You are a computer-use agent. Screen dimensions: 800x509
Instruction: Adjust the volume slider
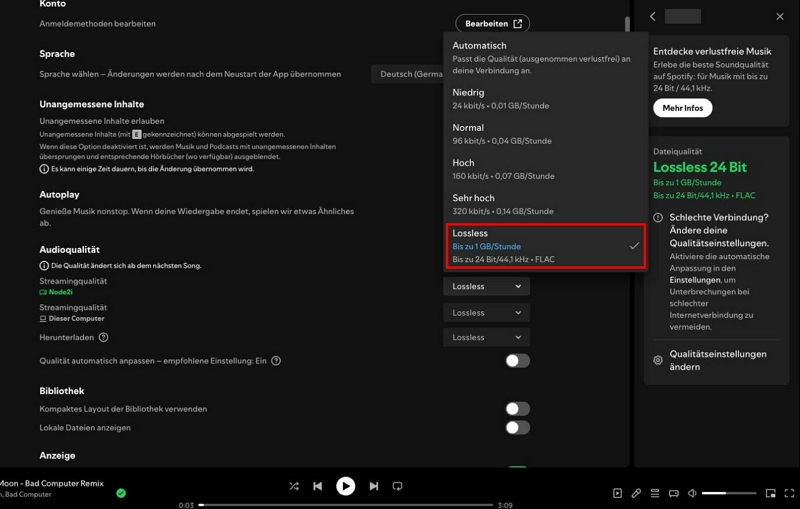(729, 493)
